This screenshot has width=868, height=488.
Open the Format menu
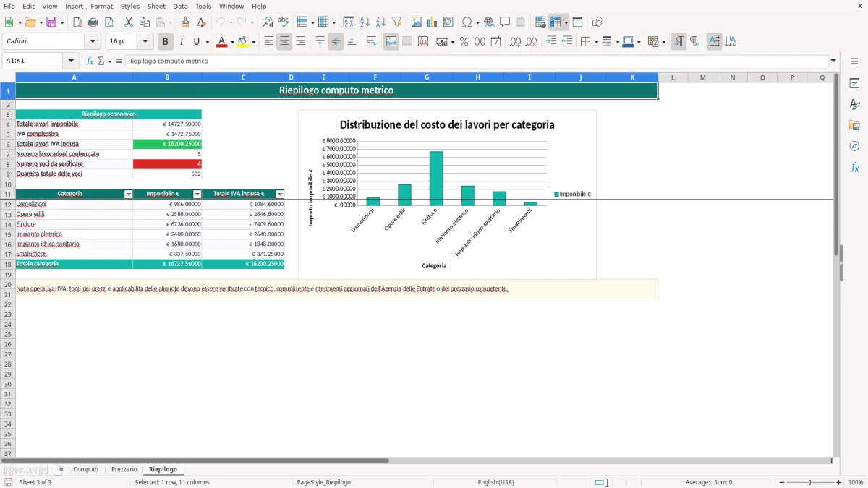102,6
